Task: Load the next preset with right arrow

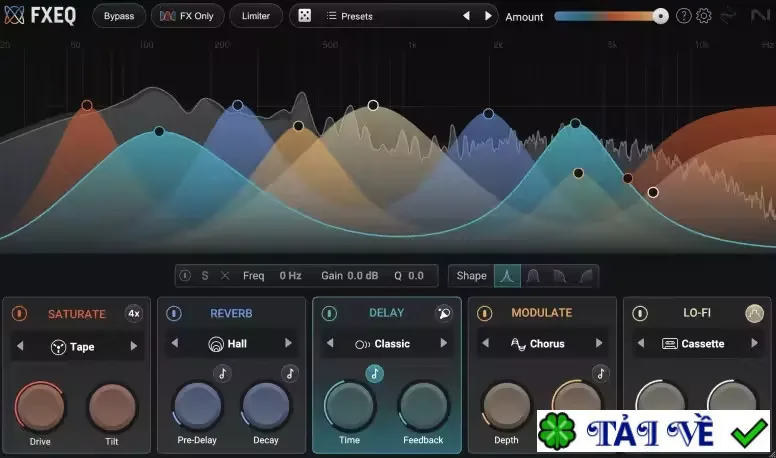Action: 488,16
